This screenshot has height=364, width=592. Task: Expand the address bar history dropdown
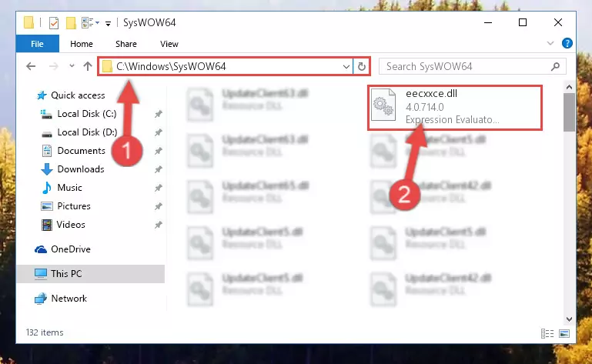click(346, 66)
